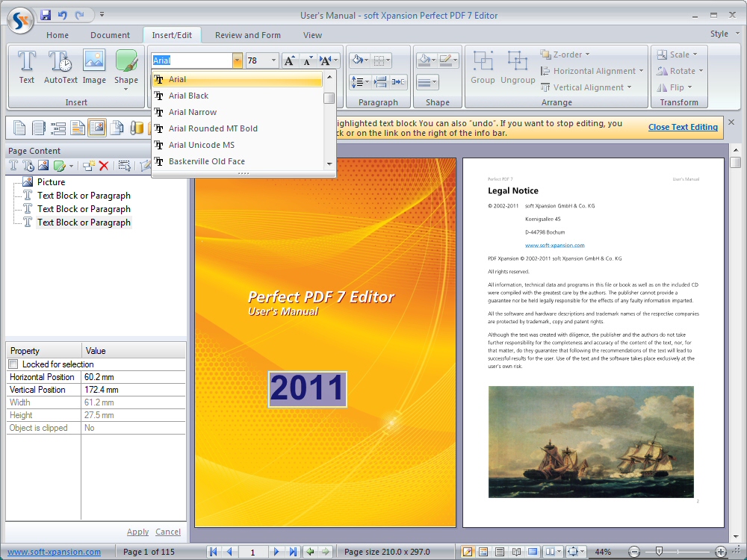The height and width of the screenshot is (560, 747).
Task: Delete the selected object with the red X
Action: click(x=103, y=166)
